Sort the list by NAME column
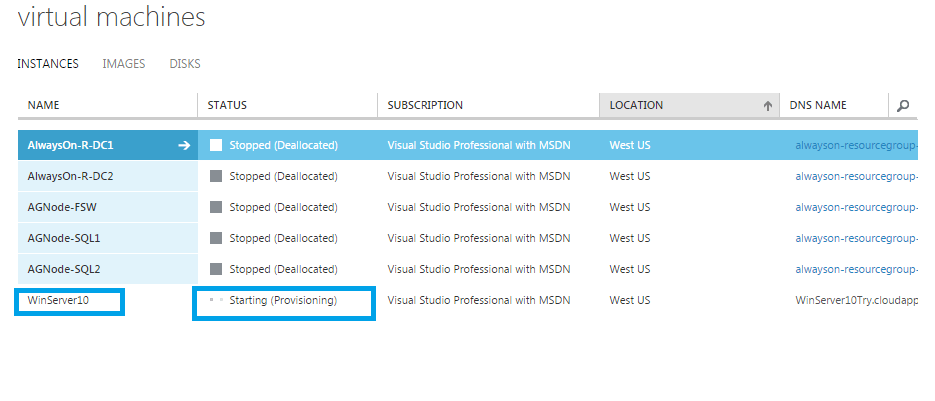The width and height of the screenshot is (935, 401). [x=43, y=105]
